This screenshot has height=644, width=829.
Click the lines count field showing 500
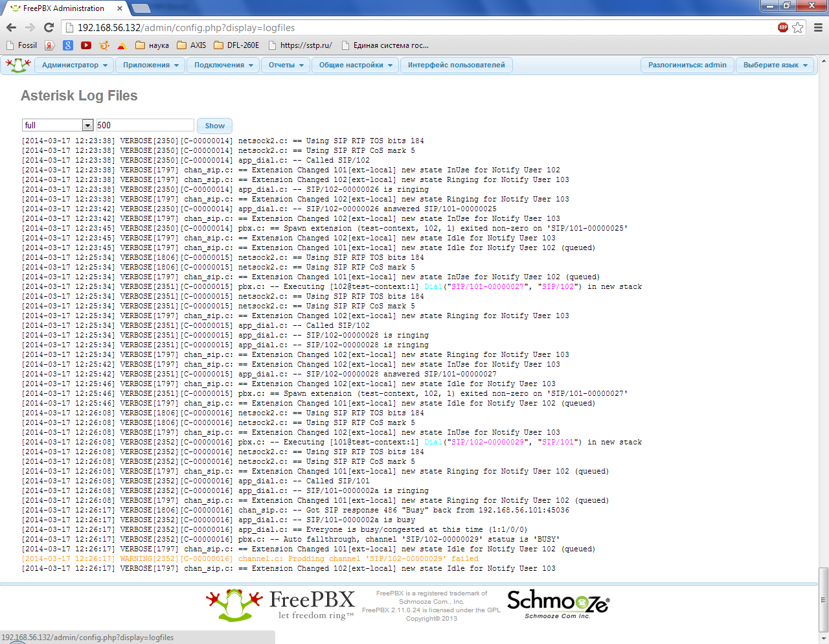(x=145, y=125)
